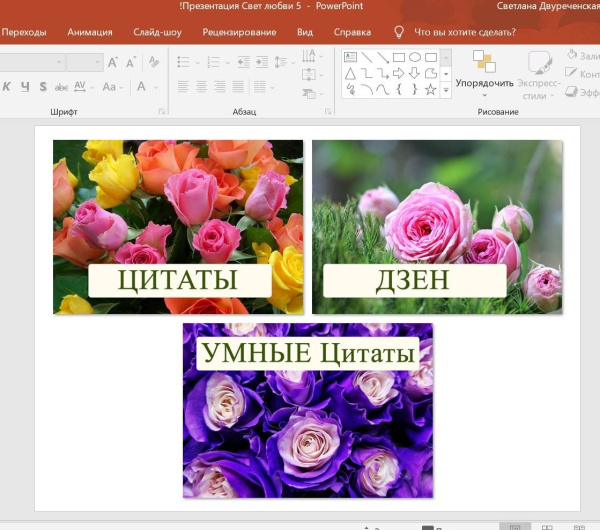Select the freeform polygon shape
600x530 pixels.
pyautogui.click(x=431, y=73)
